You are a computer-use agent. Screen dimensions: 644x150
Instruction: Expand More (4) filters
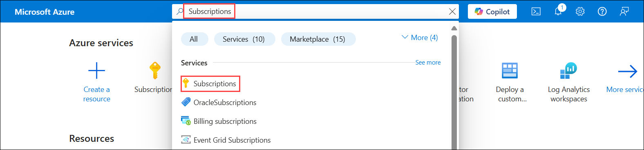point(420,38)
